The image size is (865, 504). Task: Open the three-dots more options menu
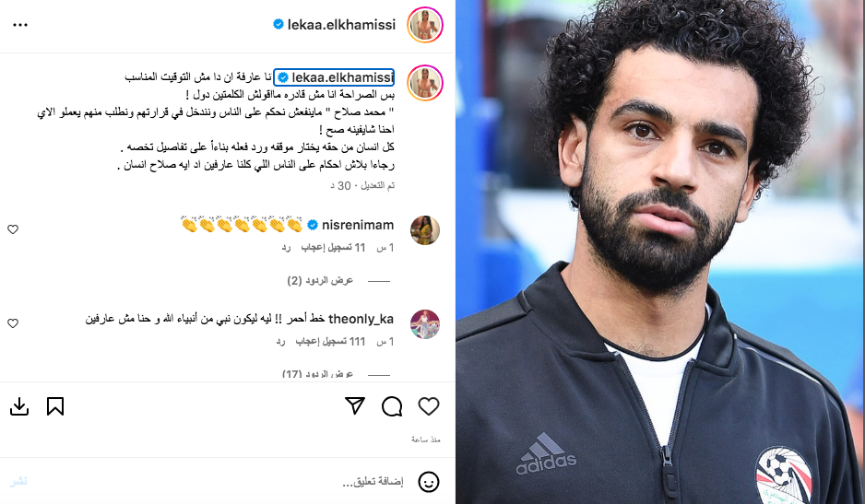pyautogui.click(x=20, y=25)
